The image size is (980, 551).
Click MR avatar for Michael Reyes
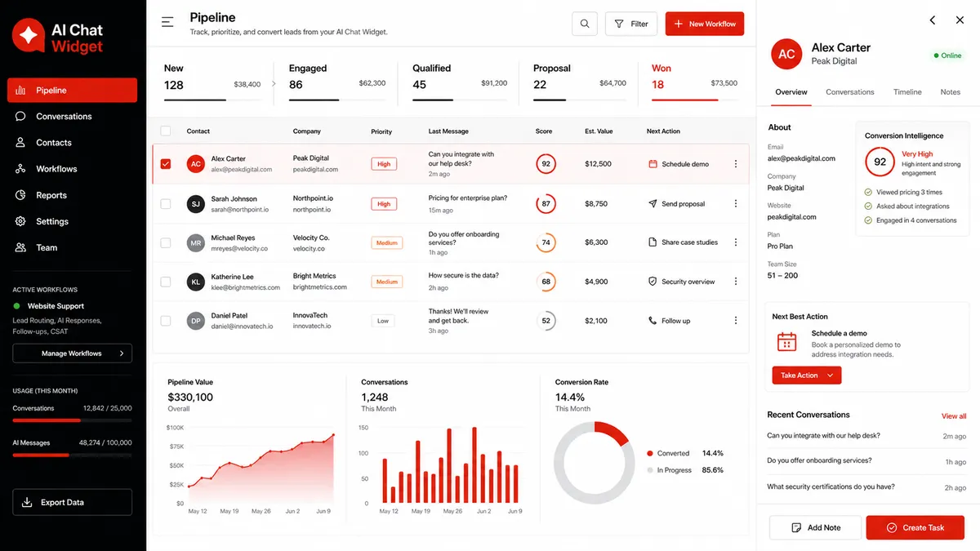click(195, 242)
